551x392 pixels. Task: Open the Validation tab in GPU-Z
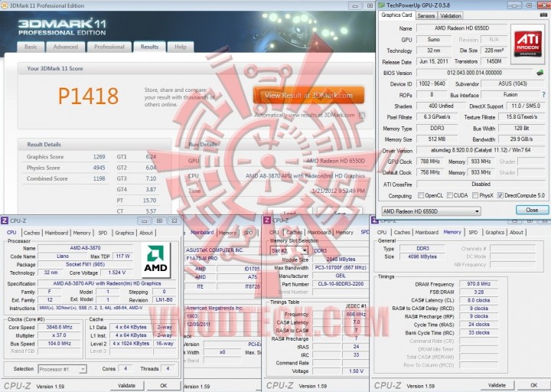point(451,16)
